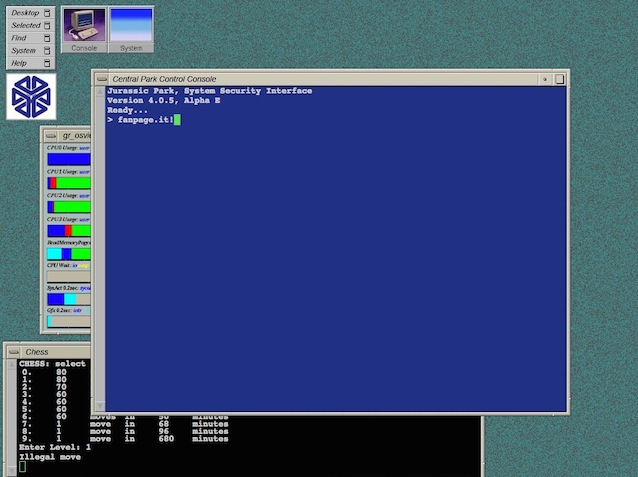
Task: Click tear-off box beside Help menu
Action: pos(47,63)
